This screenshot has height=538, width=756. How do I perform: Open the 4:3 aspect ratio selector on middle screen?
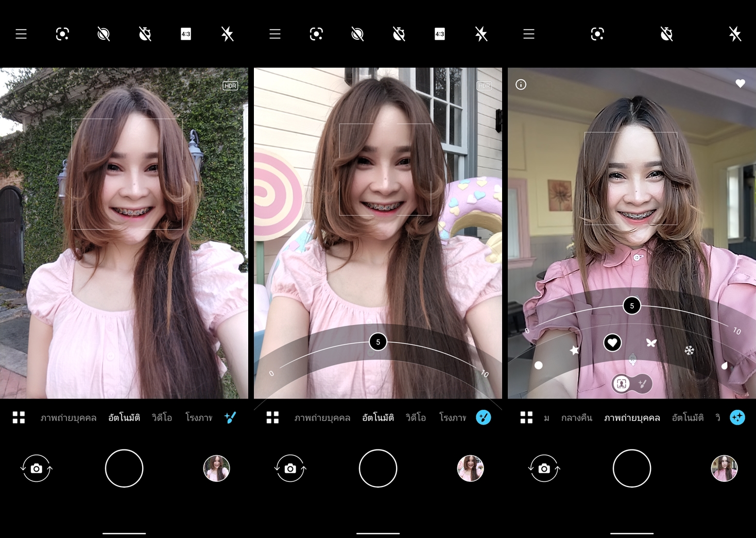440,34
